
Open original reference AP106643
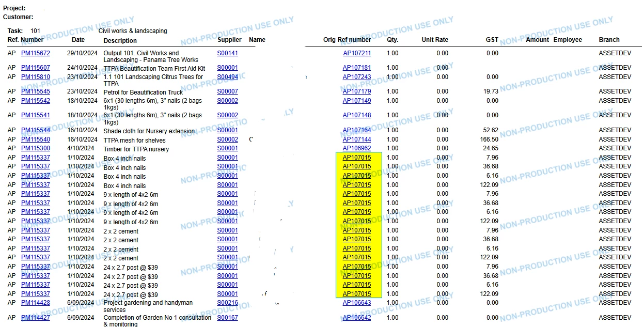coord(357,303)
